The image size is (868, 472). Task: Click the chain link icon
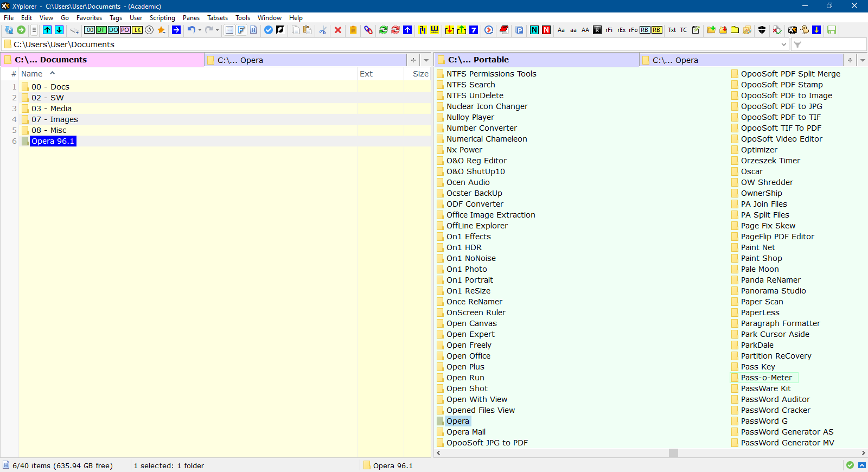click(x=368, y=30)
